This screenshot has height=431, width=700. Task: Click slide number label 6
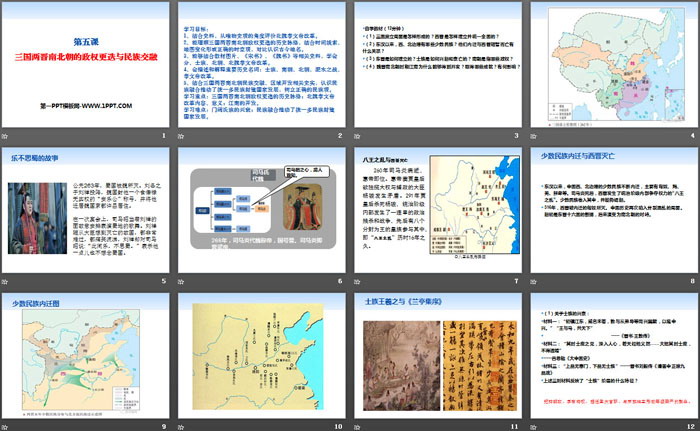click(x=340, y=281)
